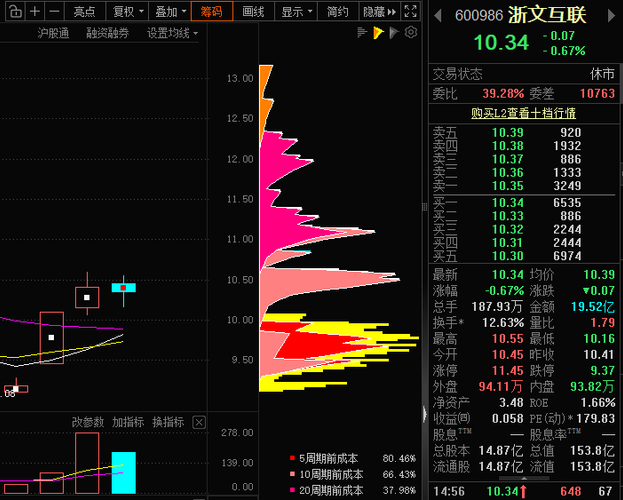Switch to 简约 simple mode
This screenshot has height=500, width=623.
[338, 11]
